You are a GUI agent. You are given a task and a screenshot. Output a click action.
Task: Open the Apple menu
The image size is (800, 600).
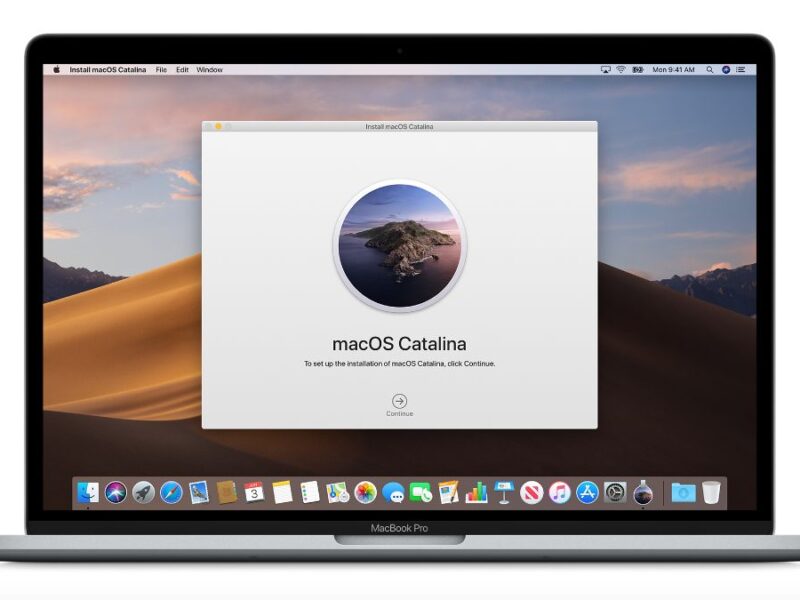tap(56, 70)
